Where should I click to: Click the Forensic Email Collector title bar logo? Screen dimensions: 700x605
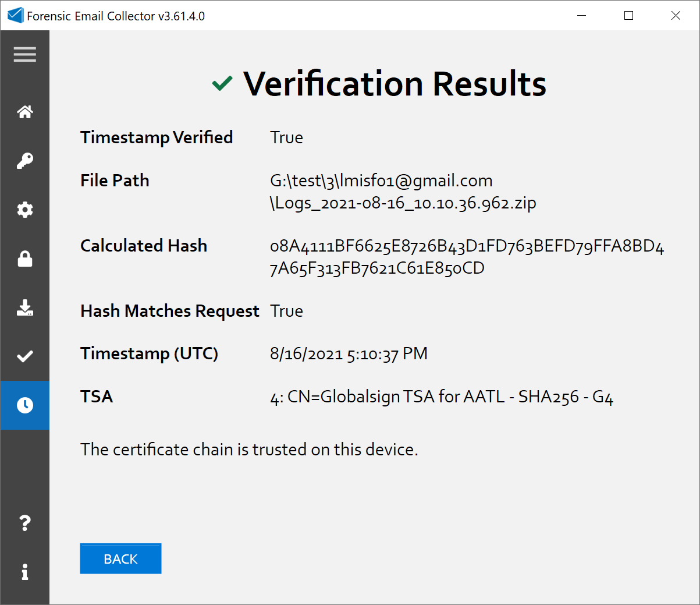tap(15, 16)
